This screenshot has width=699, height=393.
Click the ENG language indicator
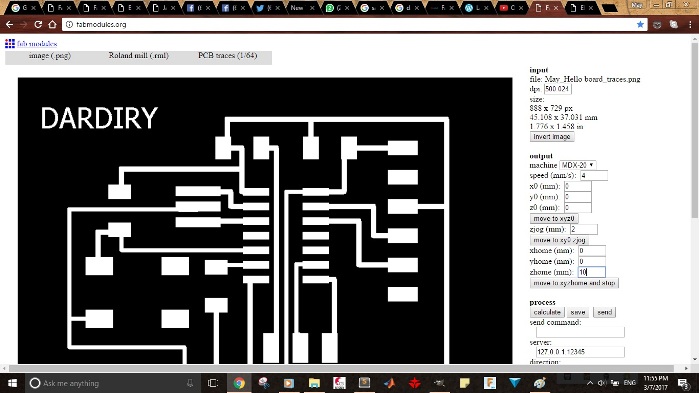tap(629, 383)
